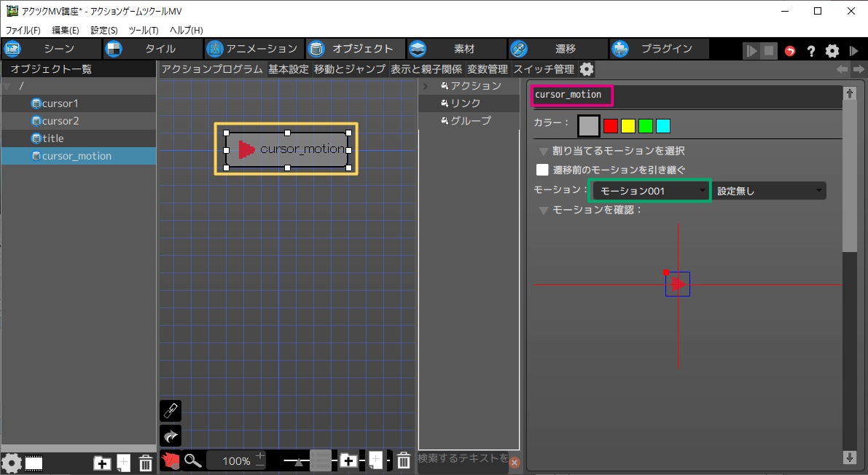Open gear settings beside スイッチ管理 tab
Image resolution: width=868 pixels, height=475 pixels.
(x=587, y=69)
